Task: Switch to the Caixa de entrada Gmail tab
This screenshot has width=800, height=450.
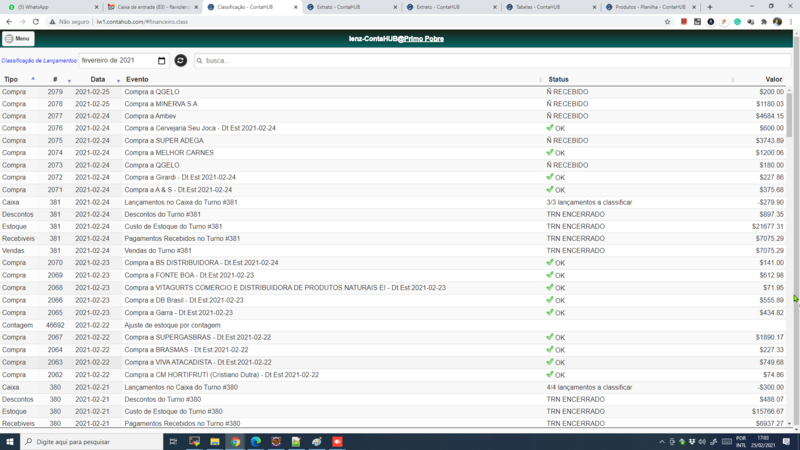Action: coord(153,7)
